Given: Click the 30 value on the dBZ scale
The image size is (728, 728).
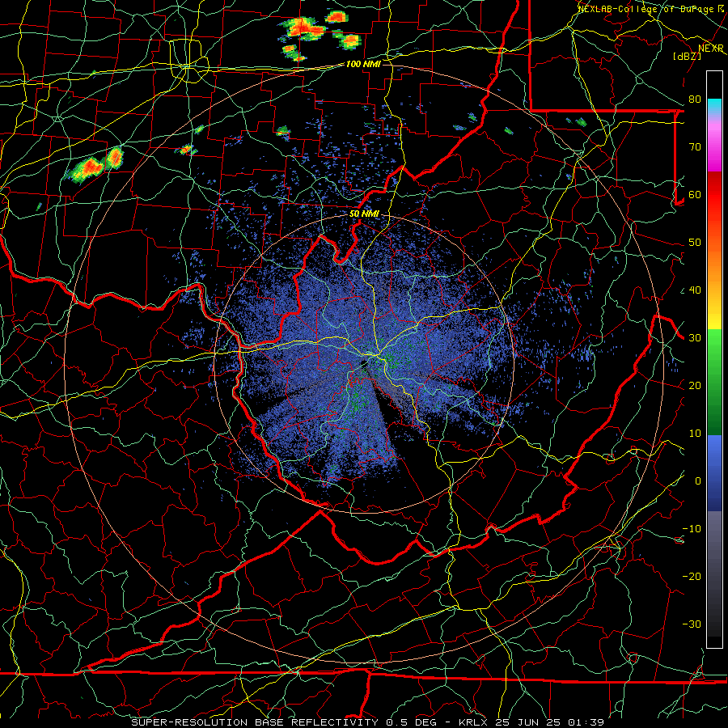Looking at the screenshot, I should [x=695, y=338].
